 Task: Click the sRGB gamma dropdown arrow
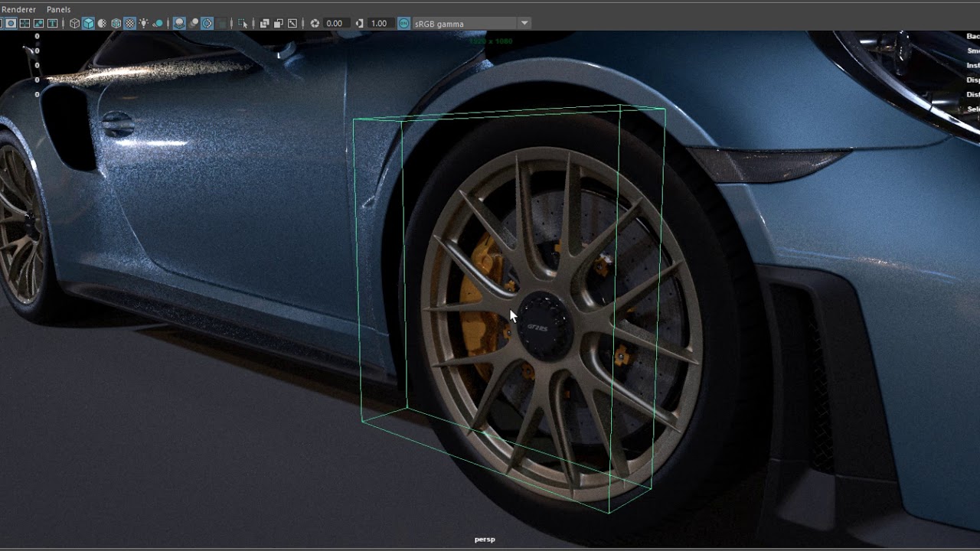[524, 24]
